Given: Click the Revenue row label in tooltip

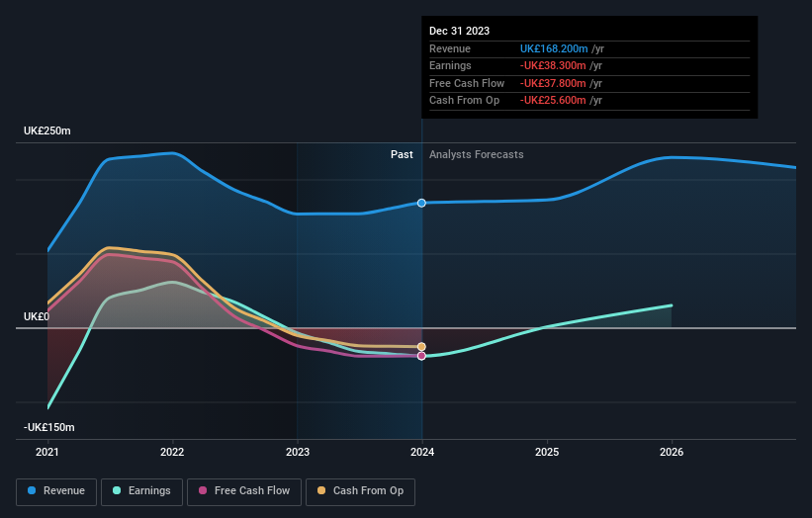Looking at the screenshot, I should coord(450,48).
